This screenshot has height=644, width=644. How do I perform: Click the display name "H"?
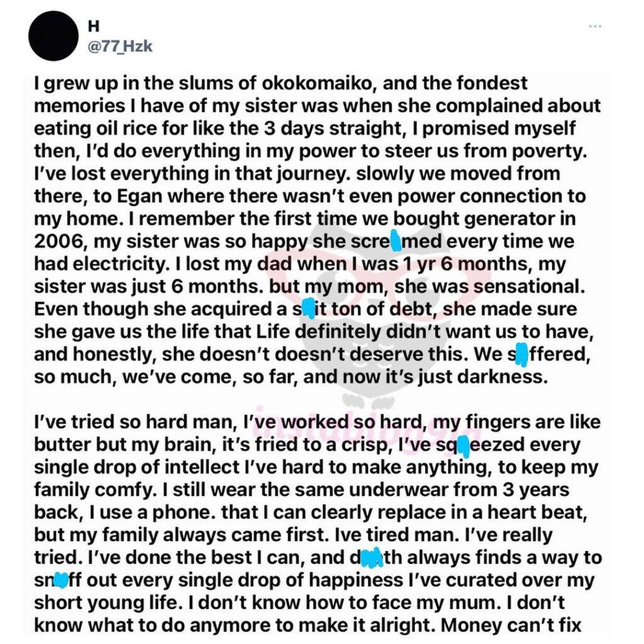91,26
